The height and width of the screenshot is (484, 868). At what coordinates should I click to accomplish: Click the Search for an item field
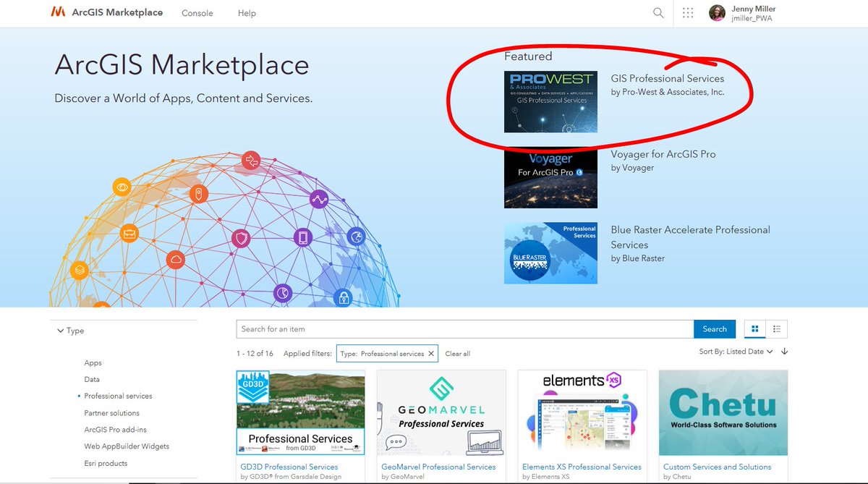465,329
